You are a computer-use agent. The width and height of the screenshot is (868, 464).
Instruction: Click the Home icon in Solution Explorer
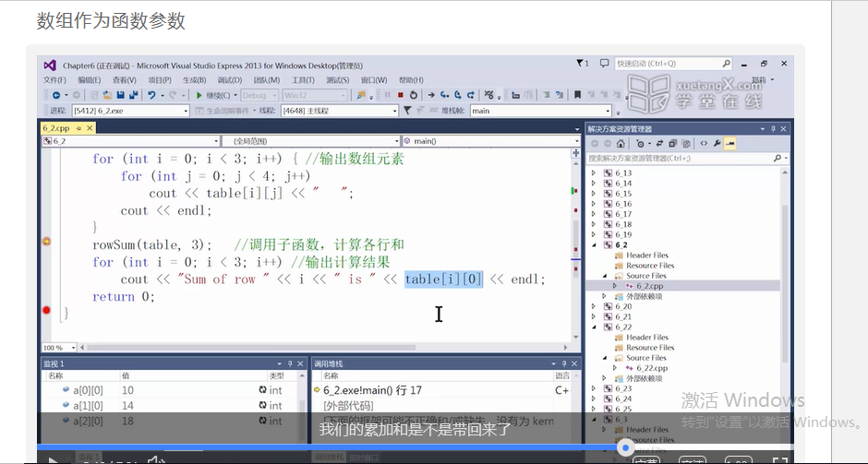[x=621, y=144]
